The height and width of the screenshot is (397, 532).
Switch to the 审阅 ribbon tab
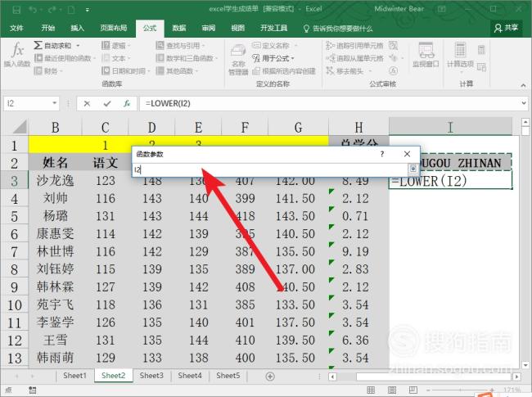tap(209, 28)
